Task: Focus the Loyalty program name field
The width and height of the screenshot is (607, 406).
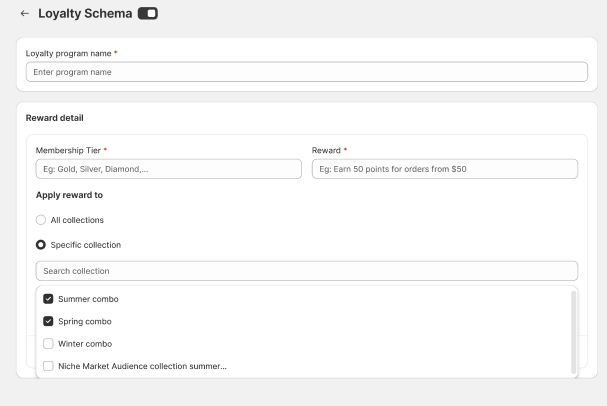Action: pyautogui.click(x=306, y=72)
